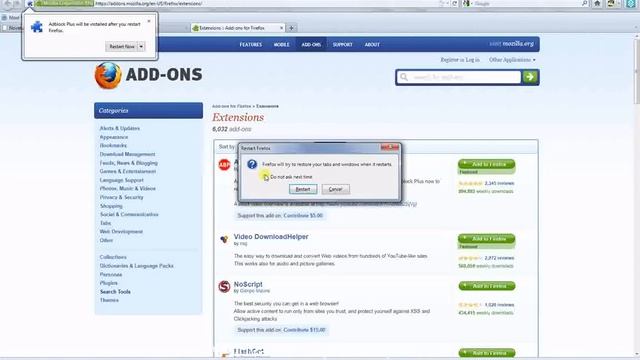This screenshot has height=360, width=640.
Task: Click Cancel in the Restart Firefox dialog
Action: (x=336, y=189)
